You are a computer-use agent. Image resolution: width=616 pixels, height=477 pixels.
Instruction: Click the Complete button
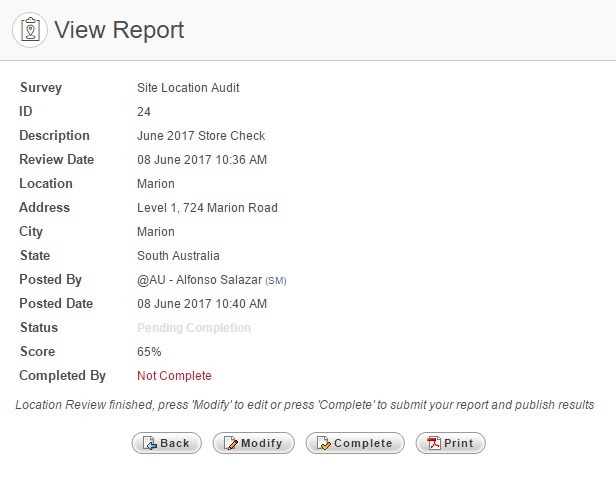pos(355,443)
